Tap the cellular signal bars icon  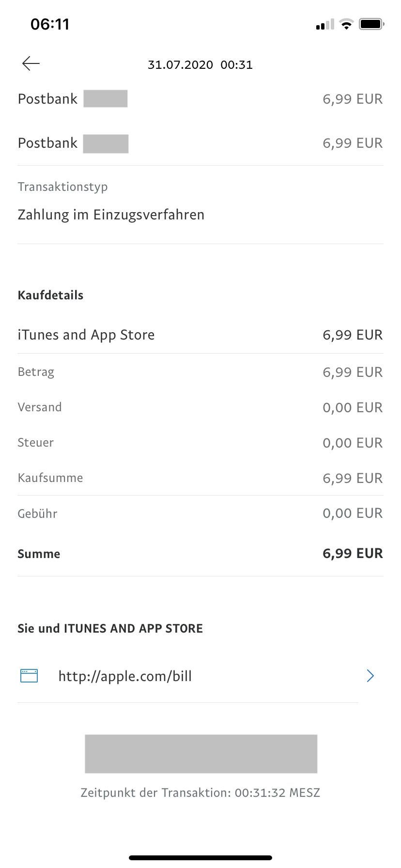point(325,25)
